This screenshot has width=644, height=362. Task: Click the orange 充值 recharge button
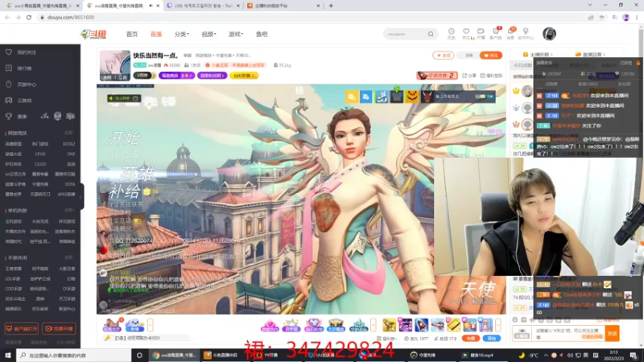coord(471,339)
